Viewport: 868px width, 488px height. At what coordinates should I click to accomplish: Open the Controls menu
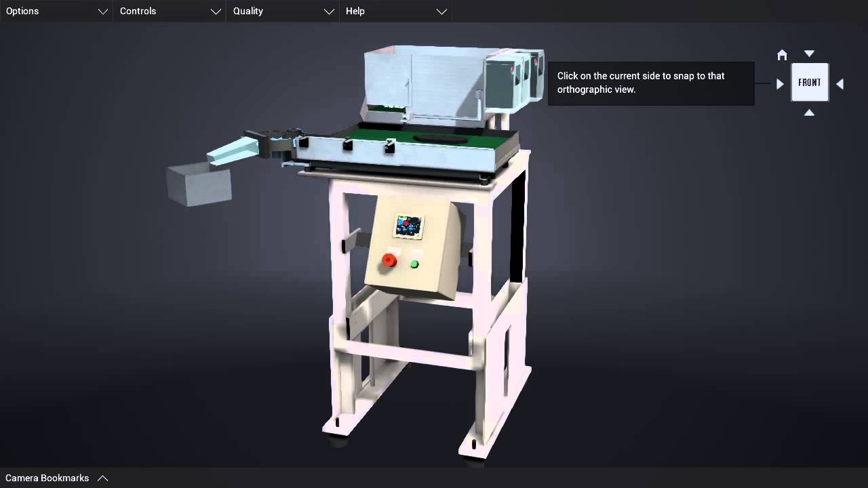170,11
